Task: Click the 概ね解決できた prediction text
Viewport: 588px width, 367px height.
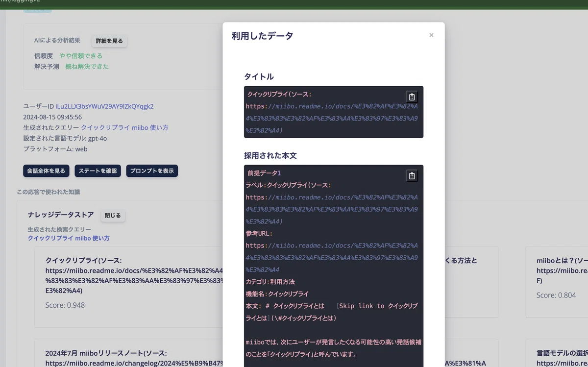Action: pos(87,66)
